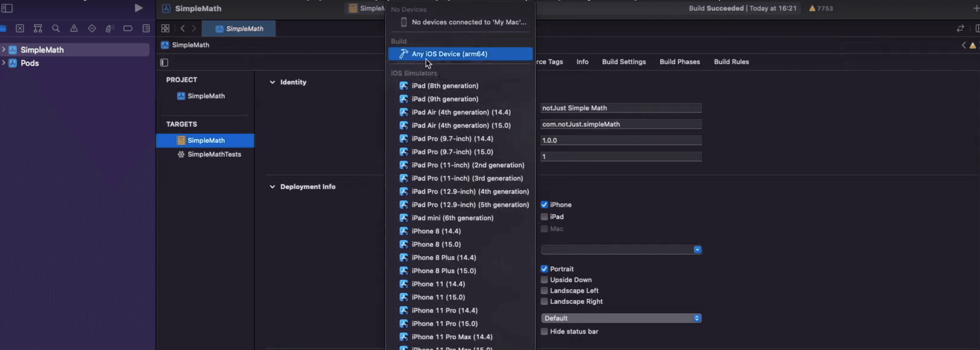
Task: Expand the Pods project in navigator
Action: coord(4,63)
